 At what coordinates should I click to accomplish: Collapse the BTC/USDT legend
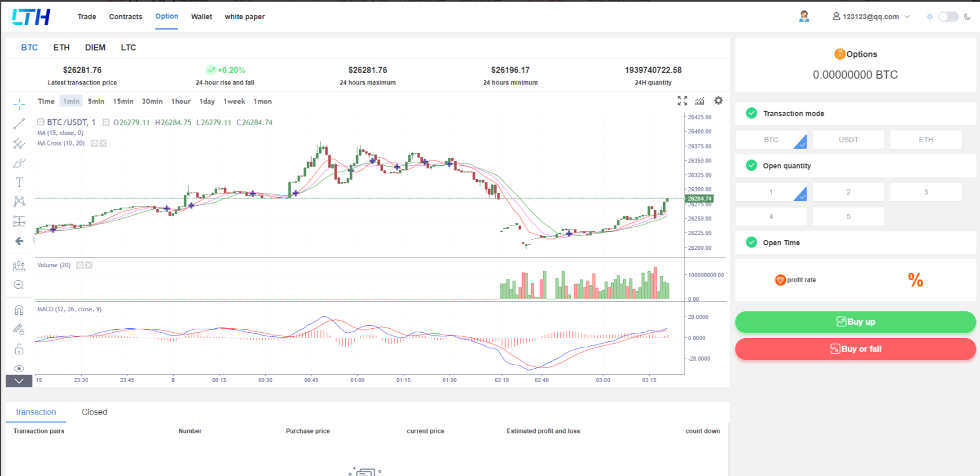(x=41, y=122)
